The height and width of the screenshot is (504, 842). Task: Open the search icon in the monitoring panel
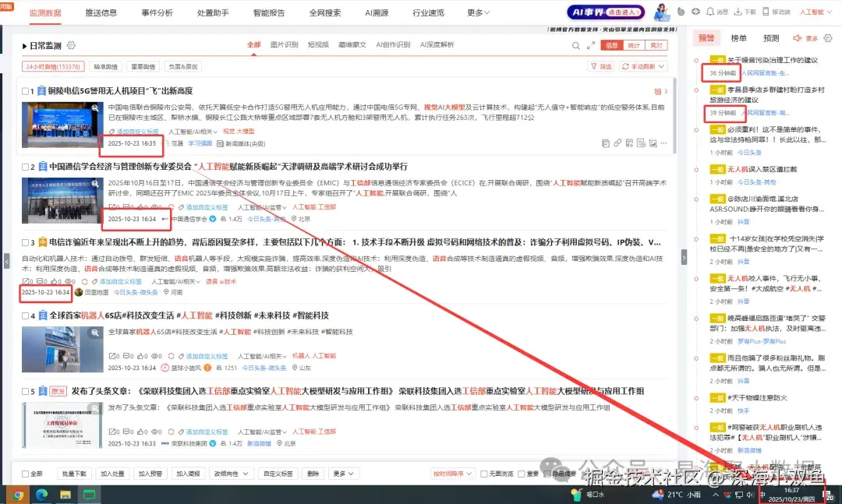pyautogui.click(x=575, y=46)
